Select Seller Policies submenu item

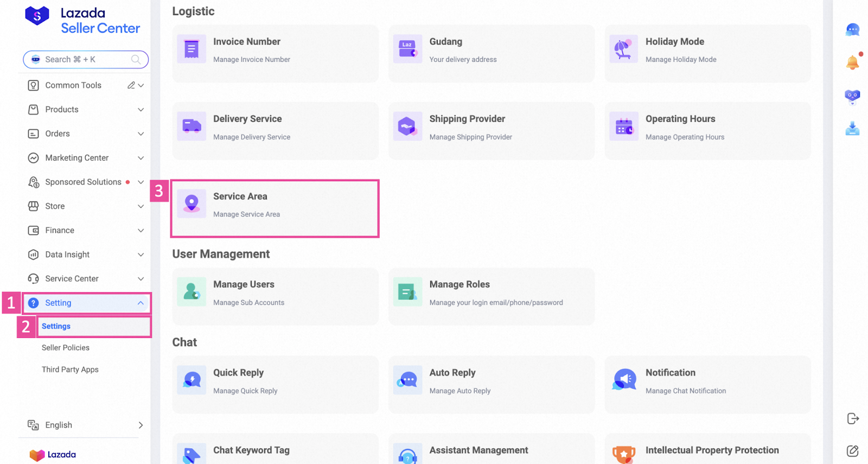66,348
